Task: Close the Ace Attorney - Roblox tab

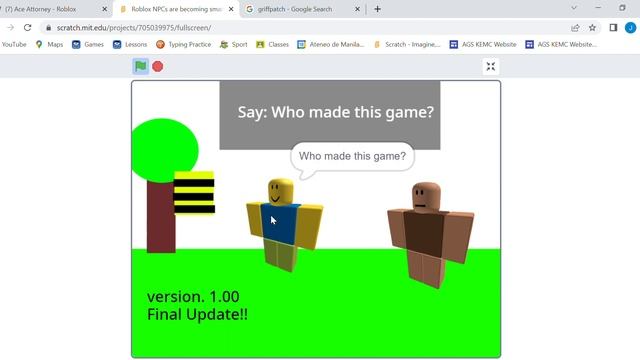Action: [104, 9]
